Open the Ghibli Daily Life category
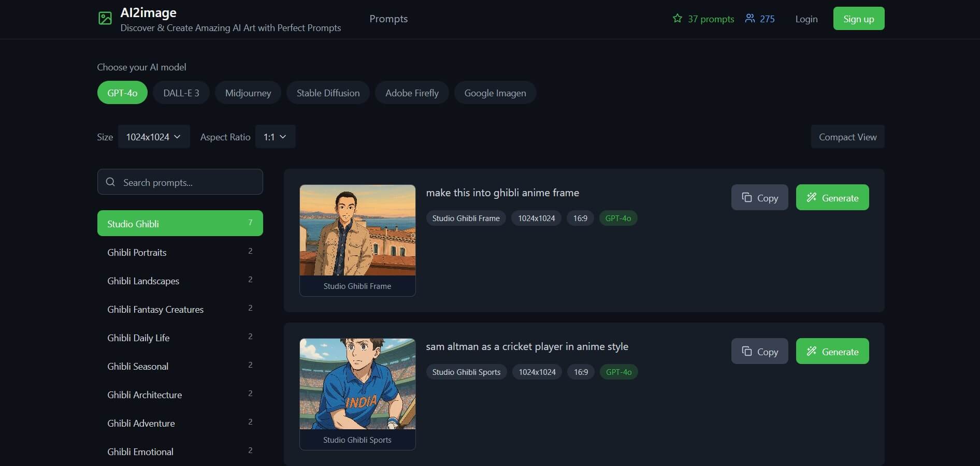The image size is (980, 466). [x=180, y=338]
